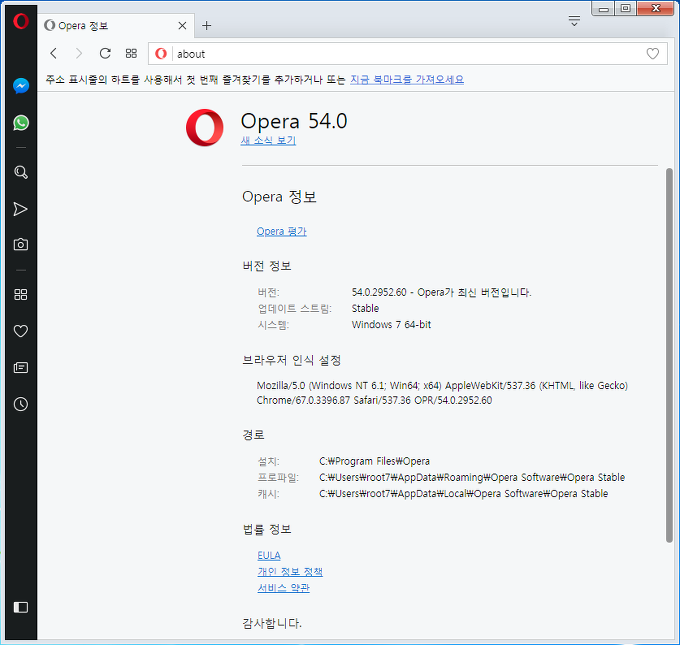Click the address bar showing about
This screenshot has width=680, height=645.
pos(408,54)
